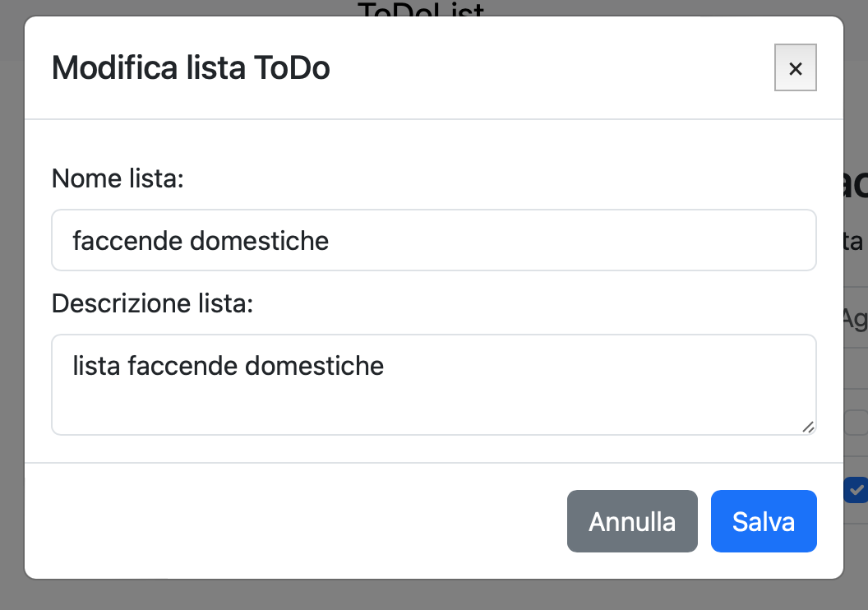Click the dialog header area labeled Modifica lista ToDo
The height and width of the screenshot is (610, 868).
pyautogui.click(x=191, y=68)
